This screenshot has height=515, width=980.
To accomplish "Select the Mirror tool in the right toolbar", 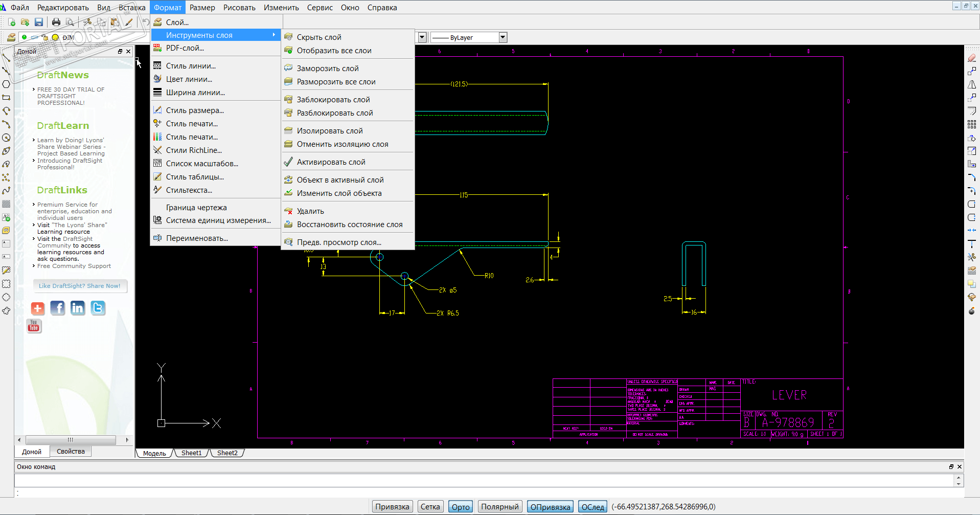I will (972, 84).
